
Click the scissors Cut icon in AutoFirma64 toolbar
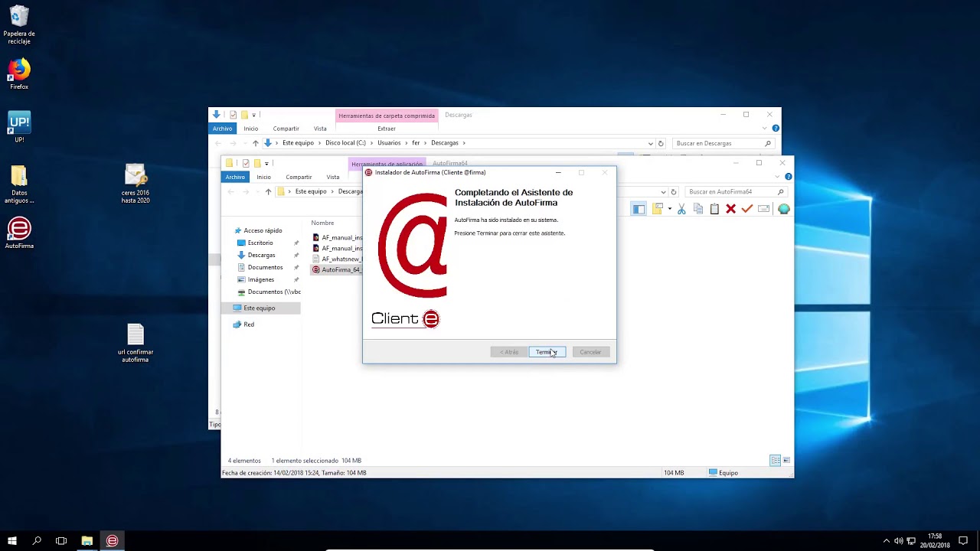(x=681, y=209)
